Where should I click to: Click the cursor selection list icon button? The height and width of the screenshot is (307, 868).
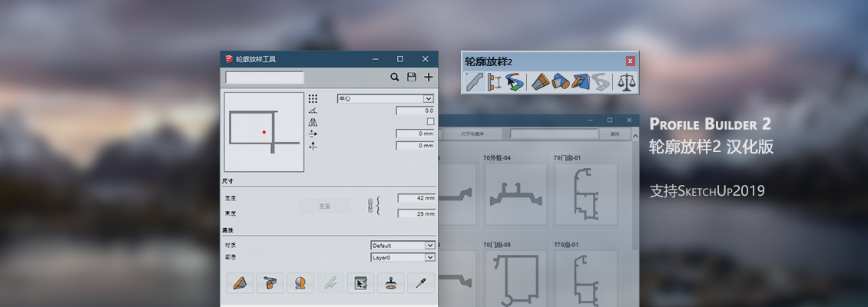coord(360,283)
